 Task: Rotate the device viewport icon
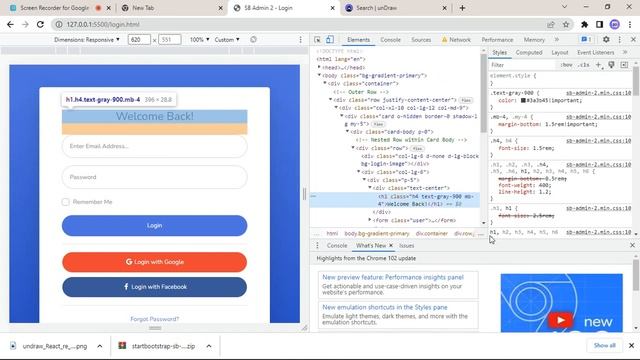253,40
